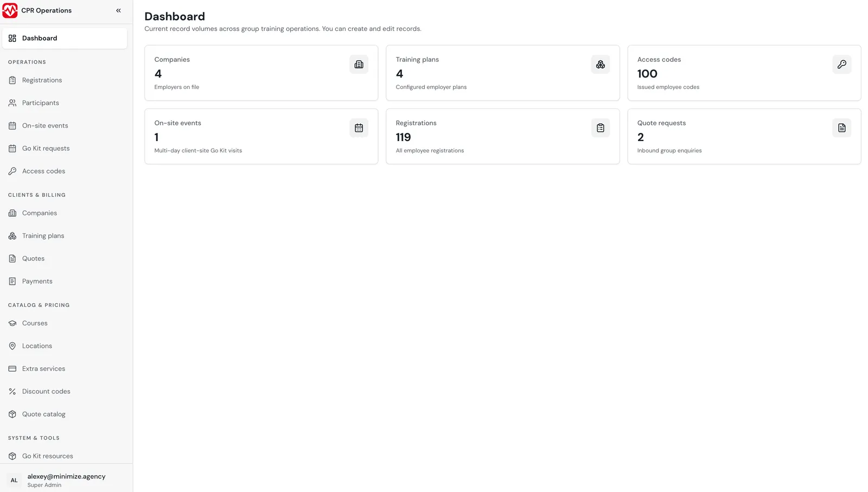Select On-site events in the sidebar

65,126
